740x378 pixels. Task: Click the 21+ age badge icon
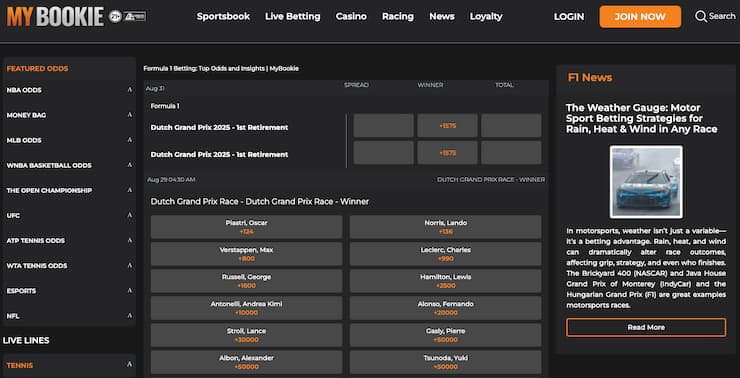pyautogui.click(x=115, y=17)
